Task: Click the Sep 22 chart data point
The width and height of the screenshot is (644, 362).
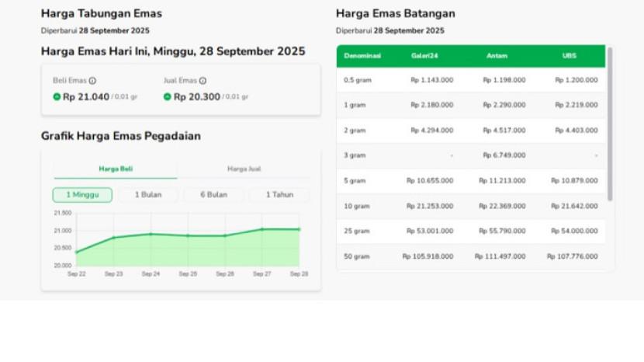Action: click(76, 252)
